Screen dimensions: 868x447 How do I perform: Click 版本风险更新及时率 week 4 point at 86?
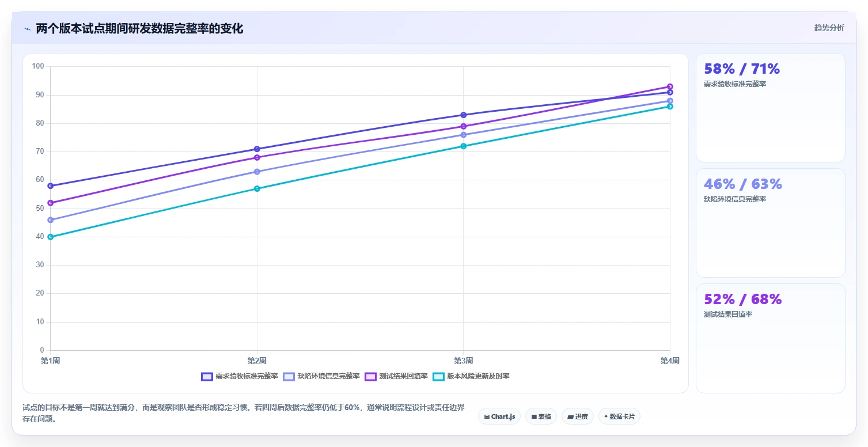(670, 107)
